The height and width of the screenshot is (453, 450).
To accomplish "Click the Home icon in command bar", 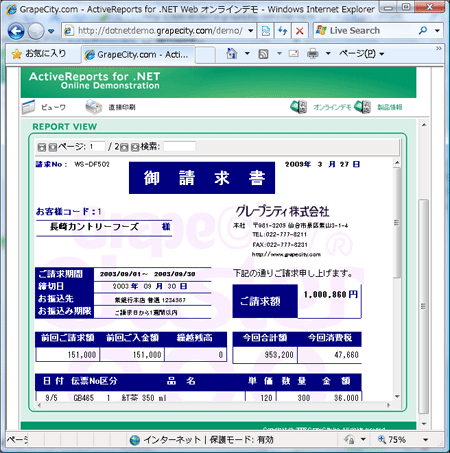I will click(x=232, y=53).
